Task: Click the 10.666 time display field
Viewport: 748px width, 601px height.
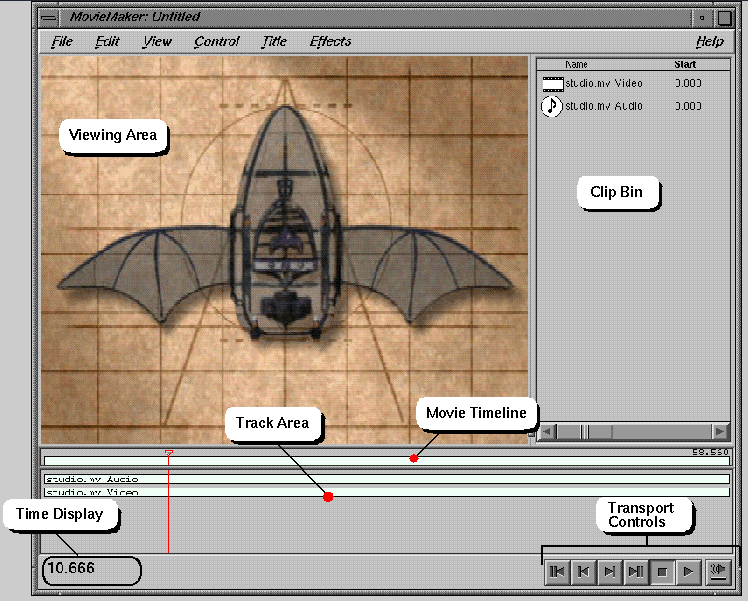Action: tap(92, 570)
